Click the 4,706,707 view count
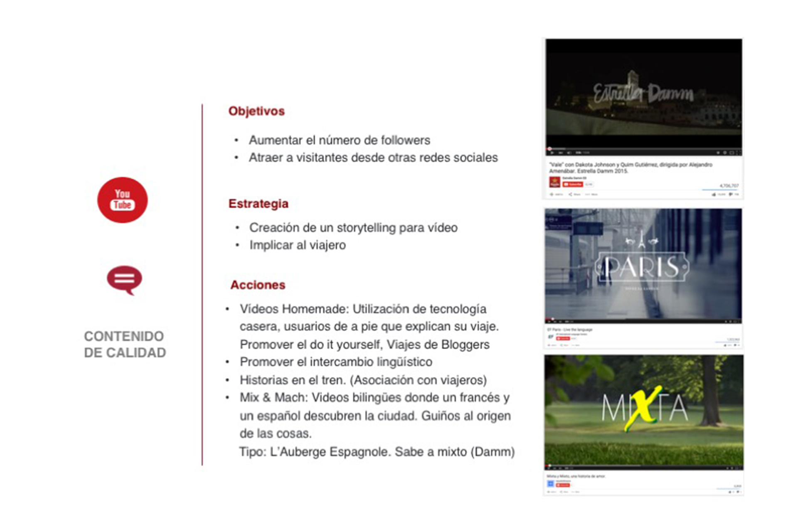Image resolution: width=798 pixels, height=532 pixels. point(729,186)
